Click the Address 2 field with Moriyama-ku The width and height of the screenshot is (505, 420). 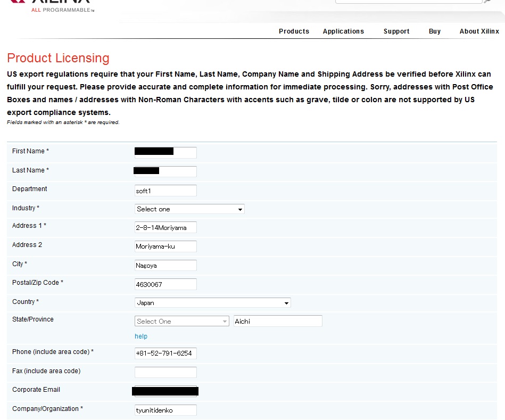click(x=165, y=246)
